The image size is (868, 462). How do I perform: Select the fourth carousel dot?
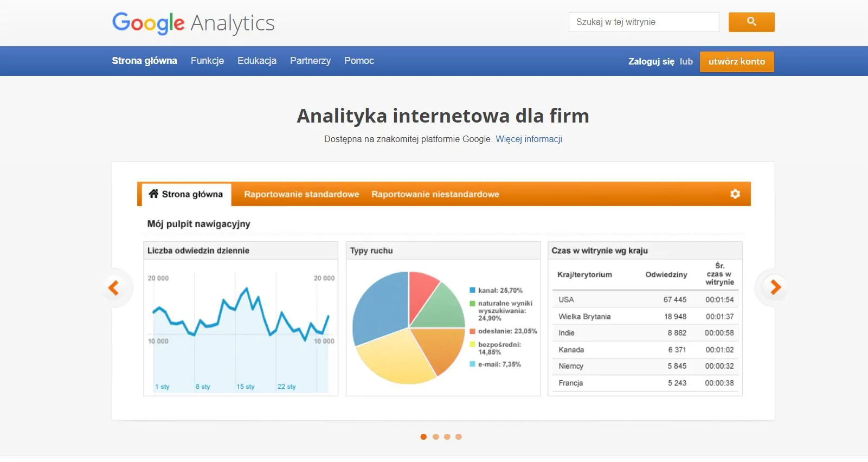(459, 437)
